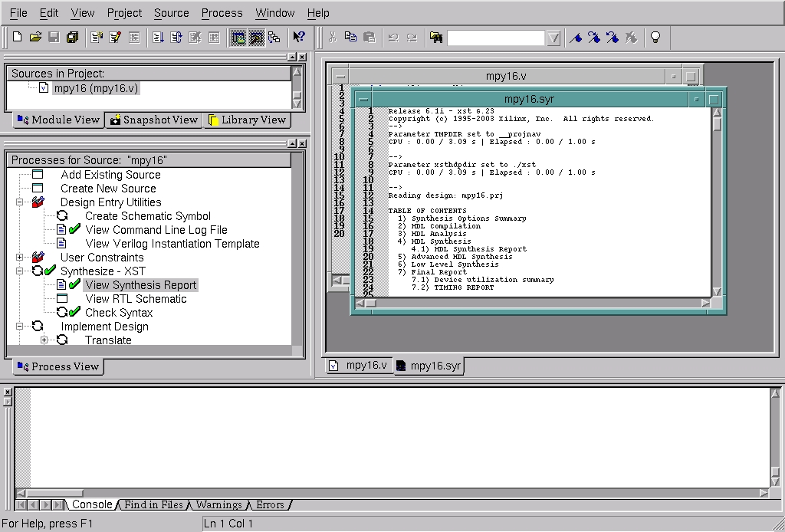Image resolution: width=785 pixels, height=532 pixels.
Task: Toggle the second highlighted panel view button
Action: pos(256,37)
